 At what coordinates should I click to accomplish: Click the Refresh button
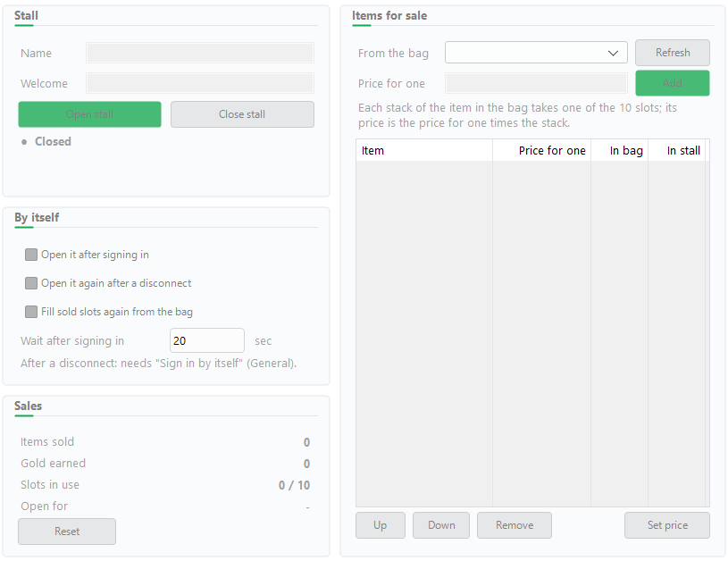tap(673, 53)
